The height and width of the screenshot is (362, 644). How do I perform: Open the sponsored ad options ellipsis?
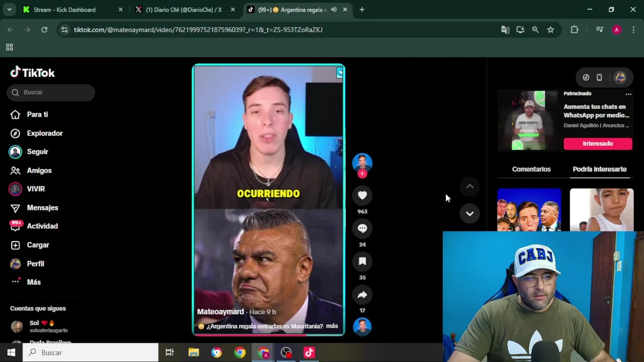(x=628, y=94)
